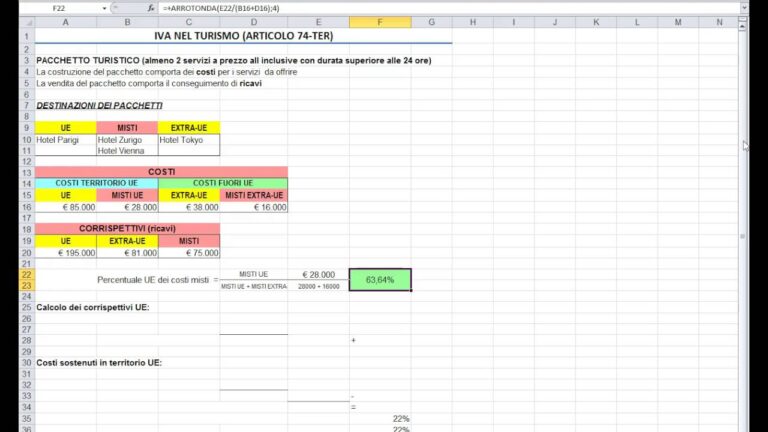Open the Name Box dropdown arrow

104,8
